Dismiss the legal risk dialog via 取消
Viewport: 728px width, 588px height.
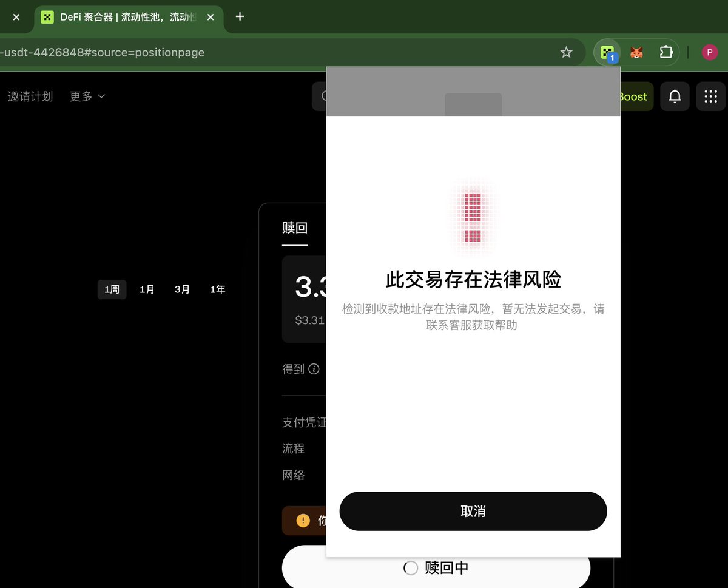point(473,511)
